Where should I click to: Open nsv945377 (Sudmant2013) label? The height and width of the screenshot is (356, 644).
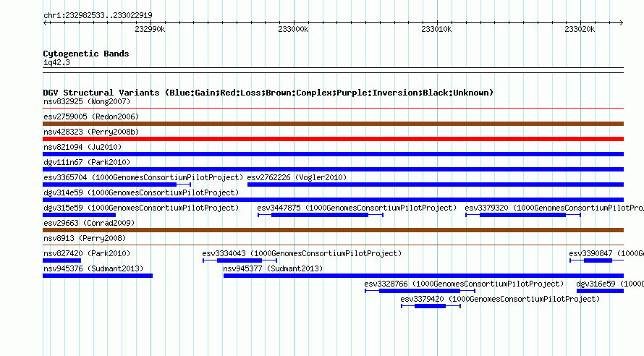tap(273, 268)
